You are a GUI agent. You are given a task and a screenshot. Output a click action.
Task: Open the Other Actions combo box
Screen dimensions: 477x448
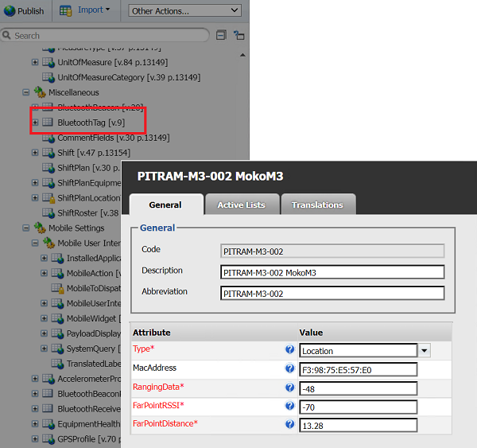185,11
